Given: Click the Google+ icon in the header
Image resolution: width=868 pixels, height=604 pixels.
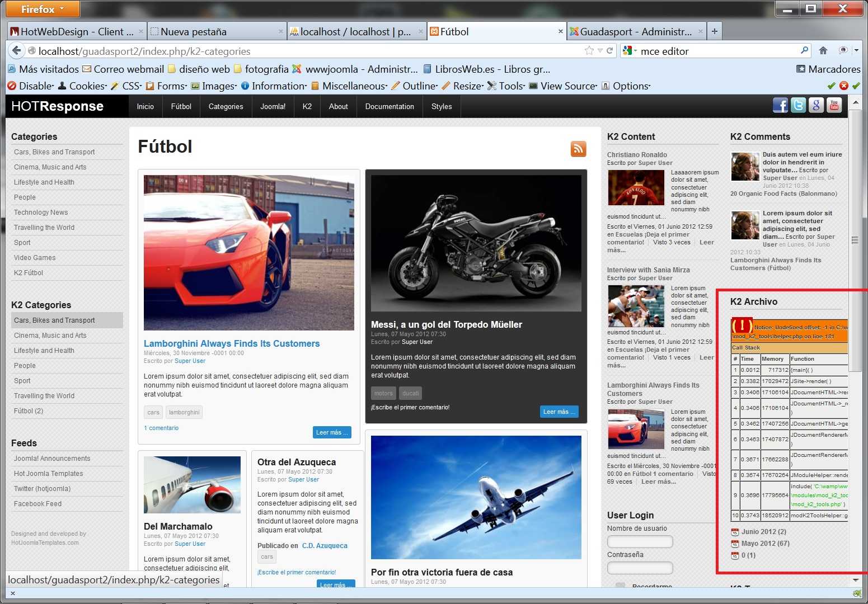Looking at the screenshot, I should pyautogui.click(x=816, y=105).
